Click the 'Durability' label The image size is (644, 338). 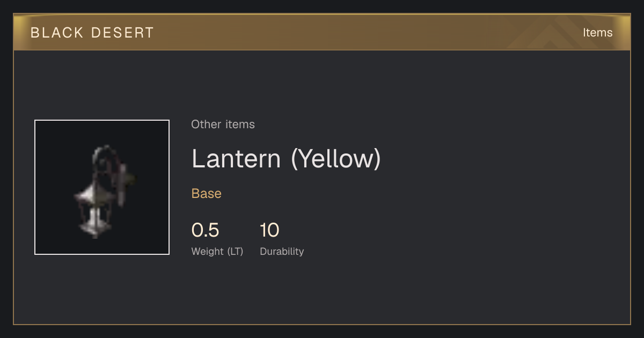[282, 252]
